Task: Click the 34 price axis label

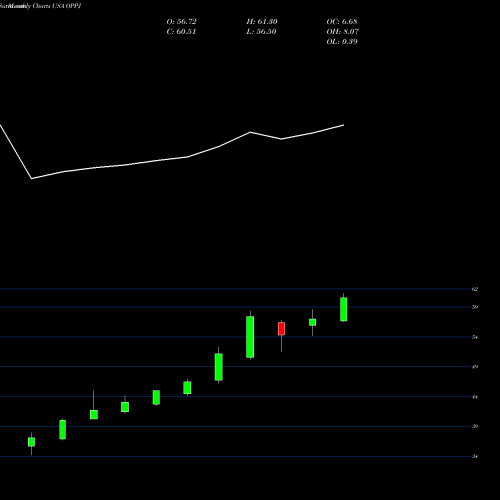Action: (x=475, y=456)
